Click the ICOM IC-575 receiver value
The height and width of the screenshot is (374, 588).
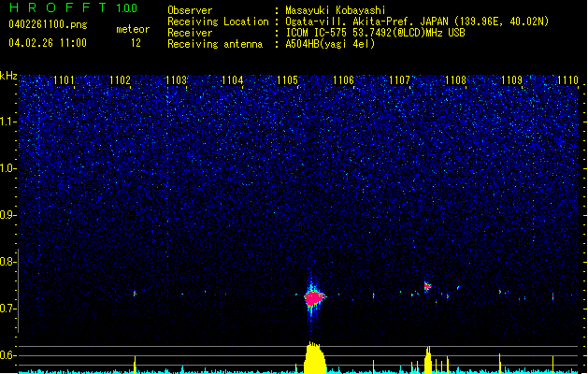click(x=375, y=33)
